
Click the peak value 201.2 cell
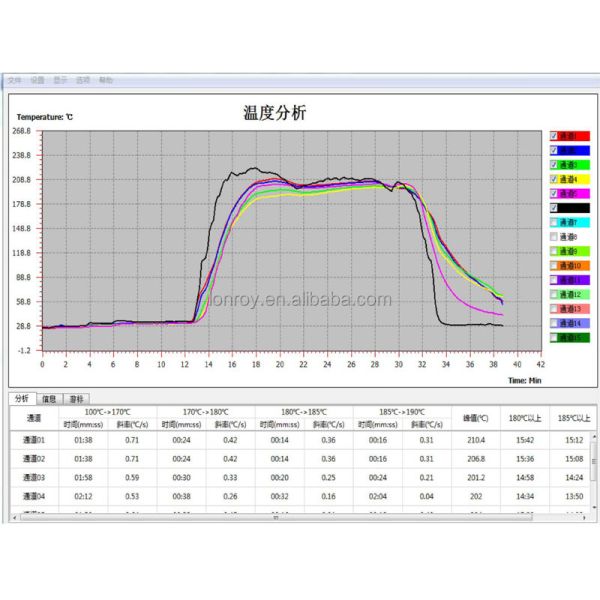click(x=476, y=478)
